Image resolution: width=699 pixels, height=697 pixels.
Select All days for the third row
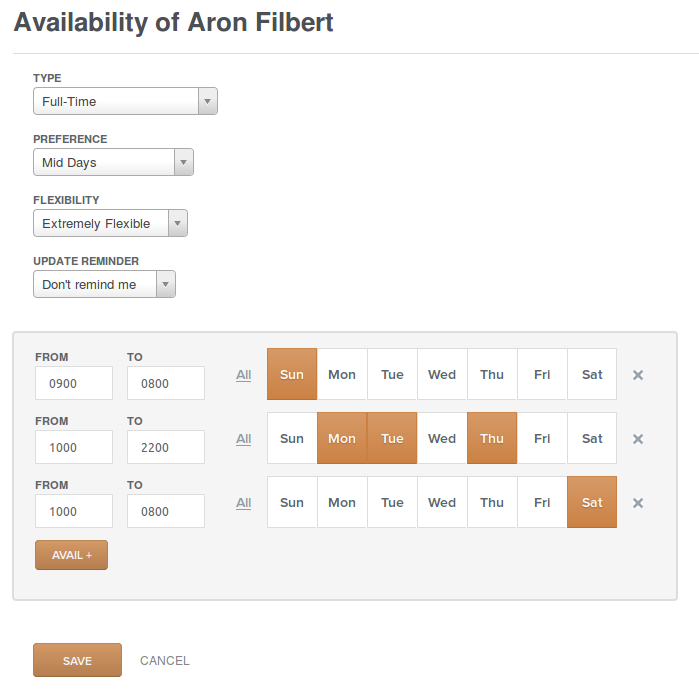point(243,503)
